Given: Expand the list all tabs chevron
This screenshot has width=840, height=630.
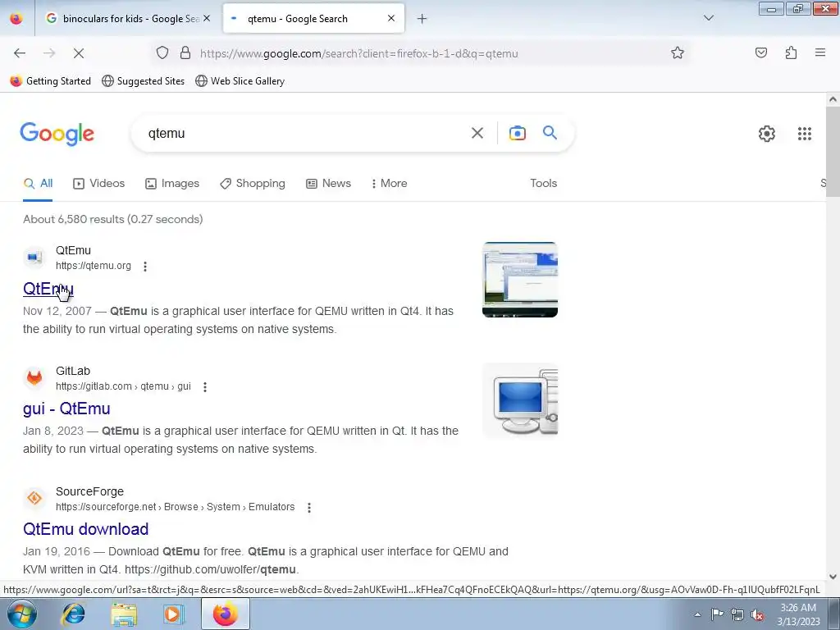Looking at the screenshot, I should (x=708, y=18).
